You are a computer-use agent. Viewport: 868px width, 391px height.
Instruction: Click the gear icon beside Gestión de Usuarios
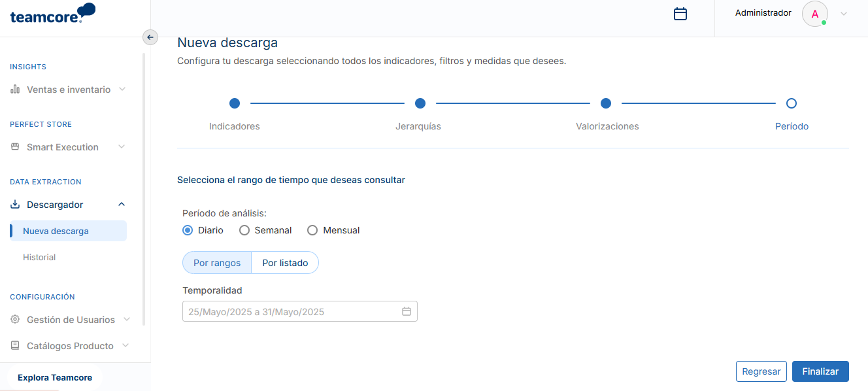(15, 320)
